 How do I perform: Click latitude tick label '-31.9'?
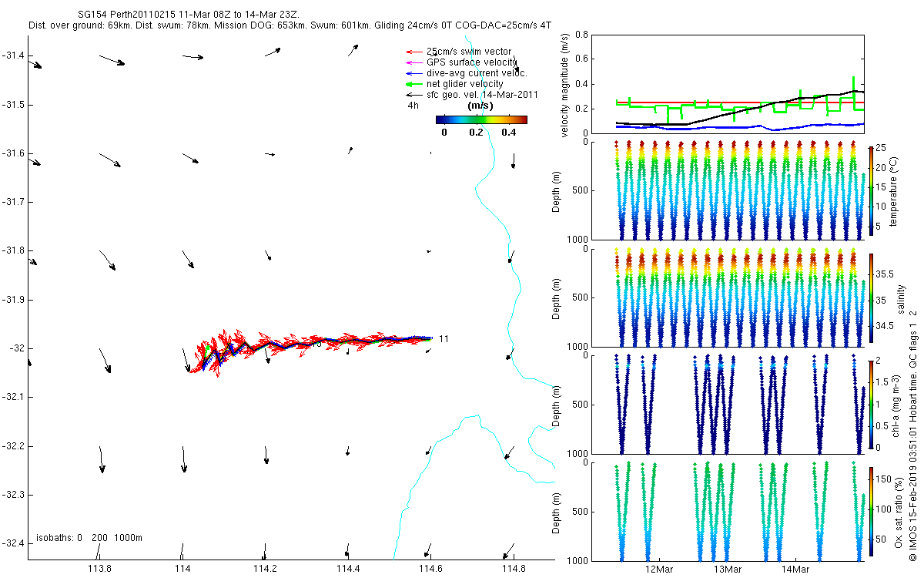[x=13, y=299]
